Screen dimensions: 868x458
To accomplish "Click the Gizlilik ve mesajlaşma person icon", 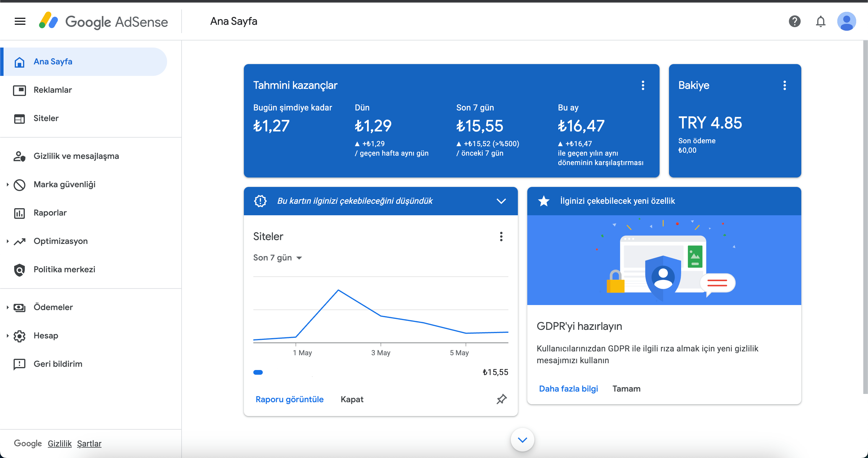I will 19,156.
